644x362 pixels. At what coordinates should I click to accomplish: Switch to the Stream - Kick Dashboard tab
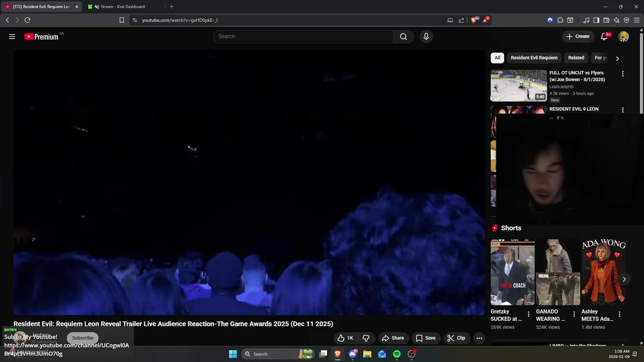[123, 7]
